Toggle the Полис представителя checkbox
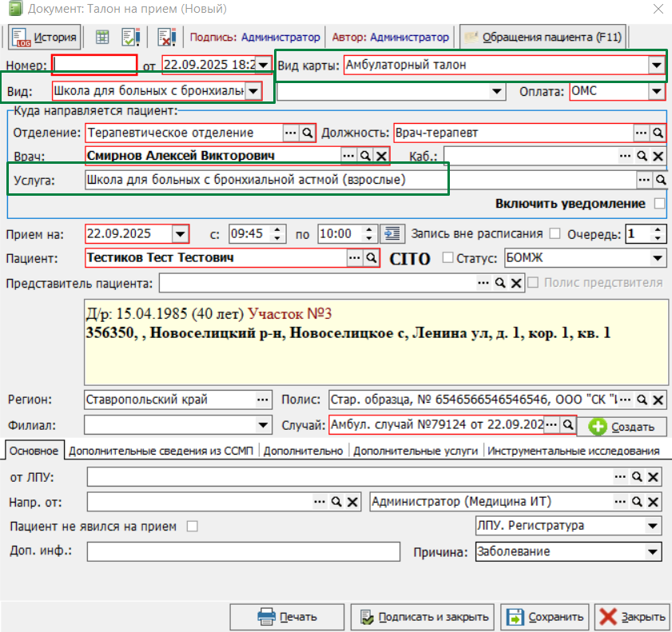The width and height of the screenshot is (672, 632). pos(533,282)
